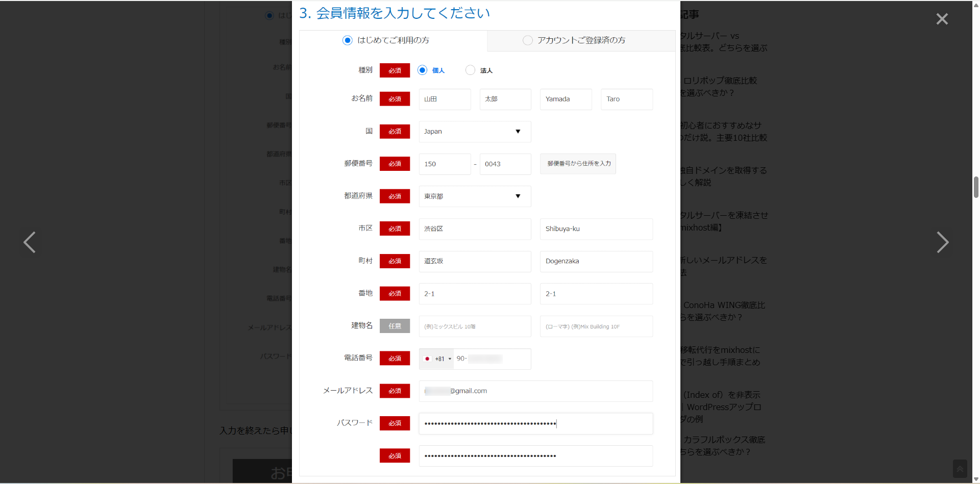980x484 pixels.
Task: Select the はじめてご利用の方 radio button
Action: pyautogui.click(x=348, y=40)
